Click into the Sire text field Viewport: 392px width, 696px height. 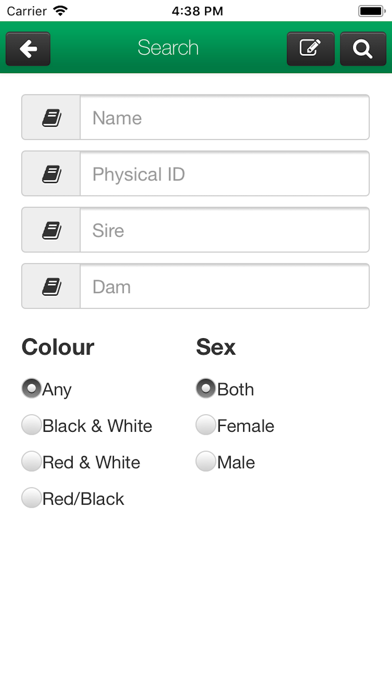coord(225,230)
